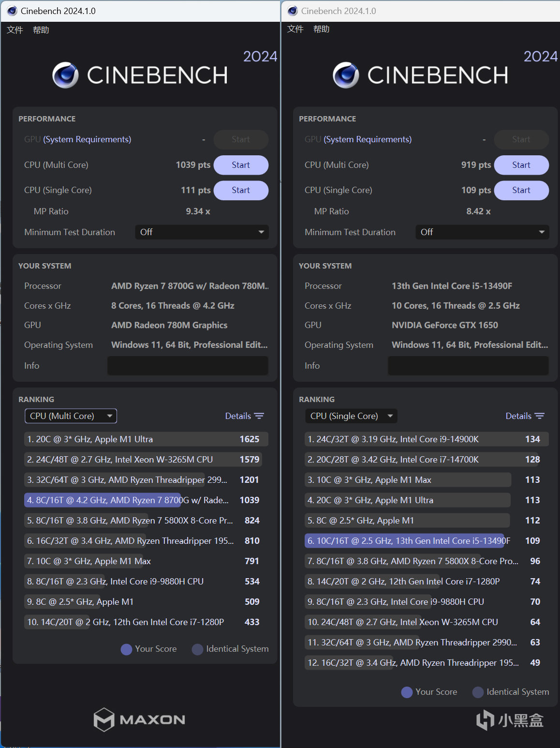
Task: Expand Minimum Test Duration dropdown in left window
Action: [x=202, y=232]
